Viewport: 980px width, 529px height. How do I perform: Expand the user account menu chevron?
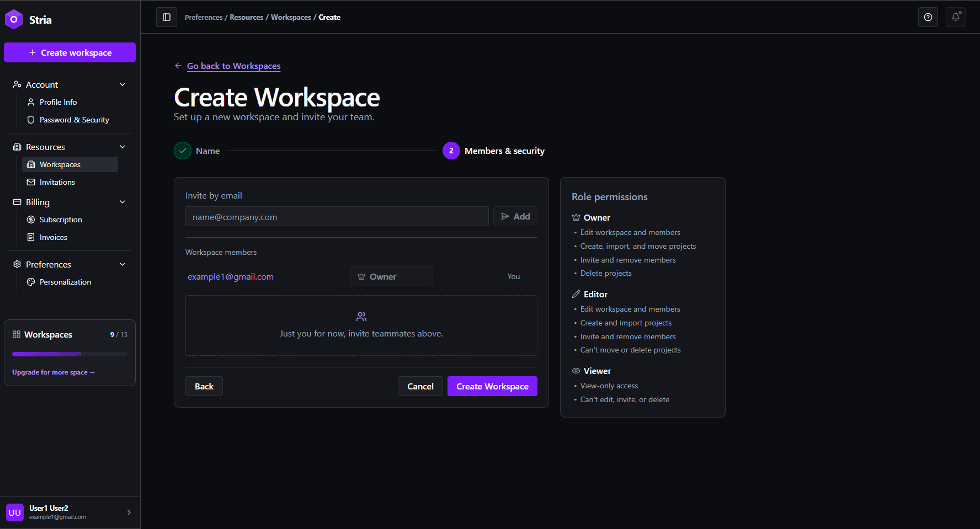[x=129, y=512]
